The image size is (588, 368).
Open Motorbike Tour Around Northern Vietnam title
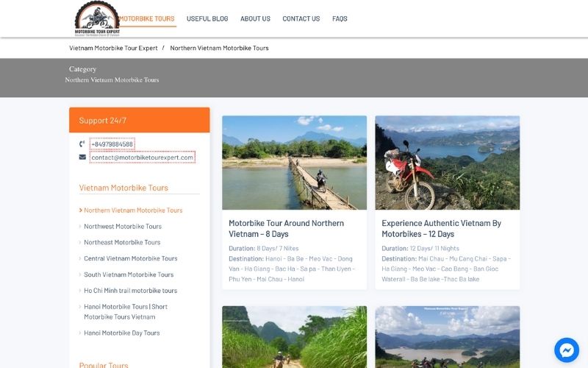[x=286, y=228]
